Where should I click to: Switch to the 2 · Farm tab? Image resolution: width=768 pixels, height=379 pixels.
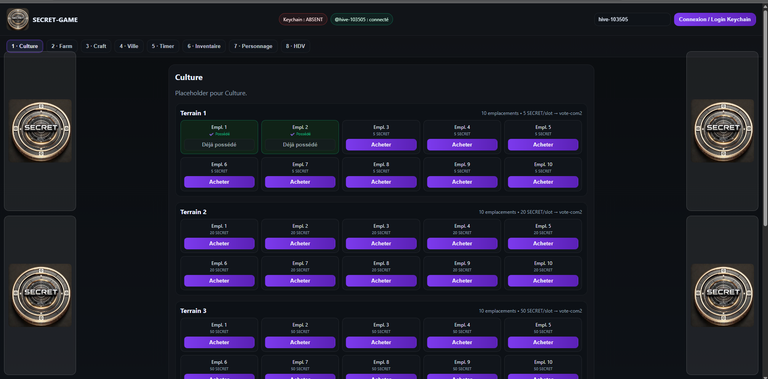click(62, 46)
